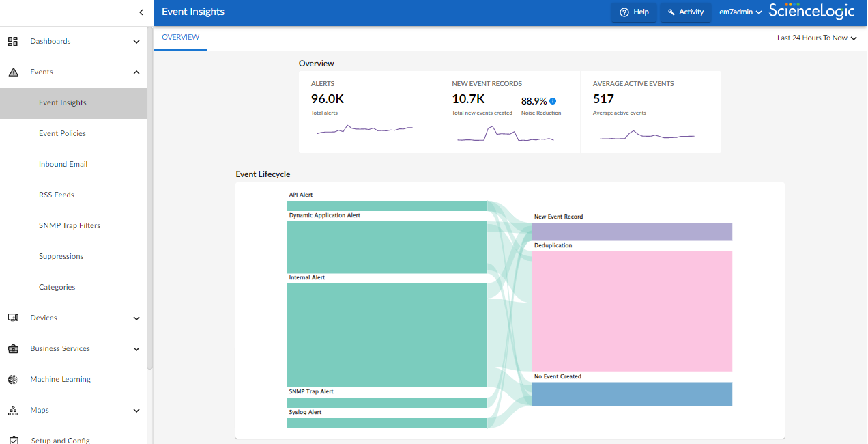The width and height of the screenshot is (868, 444).
Task: Click the pink Deduplication block in Event Lifecycle
Action: click(x=631, y=311)
